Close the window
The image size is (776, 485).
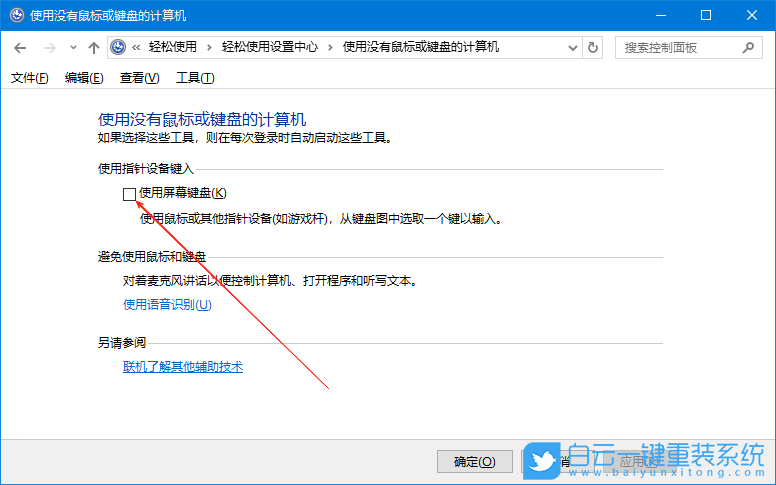pyautogui.click(x=752, y=15)
